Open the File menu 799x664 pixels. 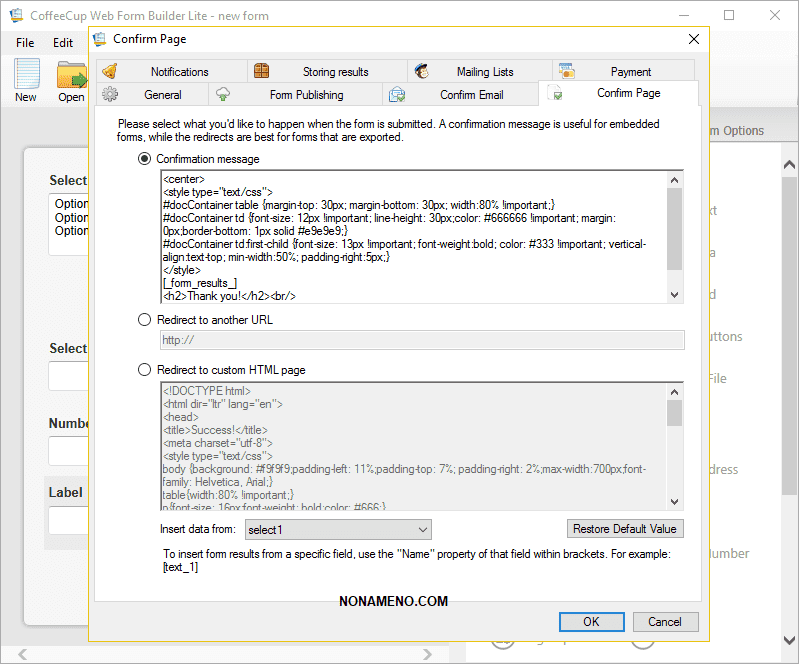click(x=25, y=43)
